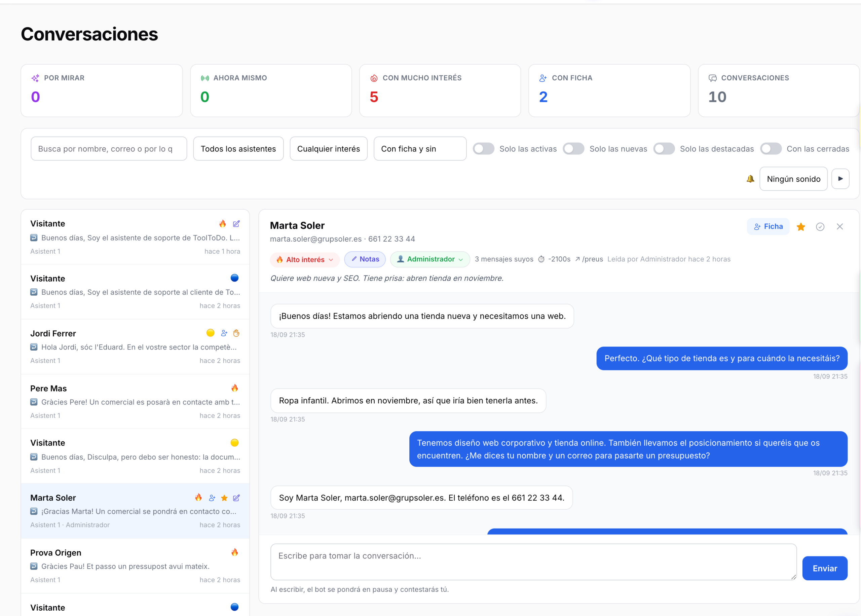Click the Conversaciones chat bubble icon
The image size is (861, 616).
pos(712,78)
